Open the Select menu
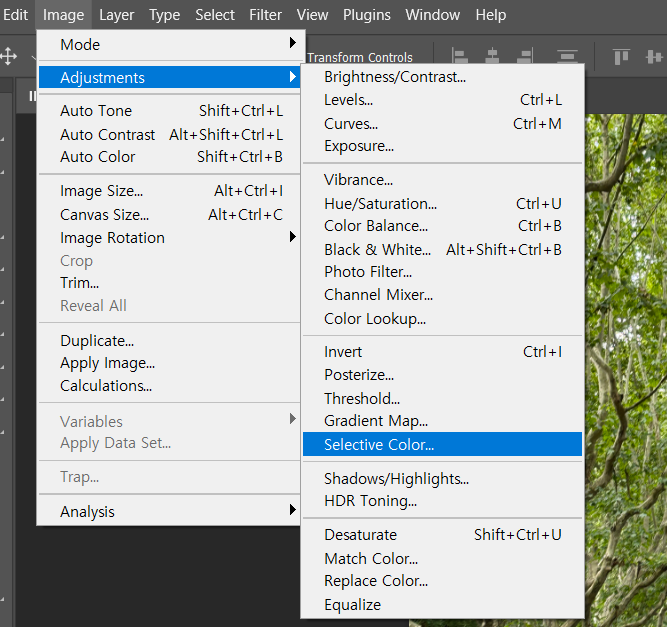 (x=215, y=15)
